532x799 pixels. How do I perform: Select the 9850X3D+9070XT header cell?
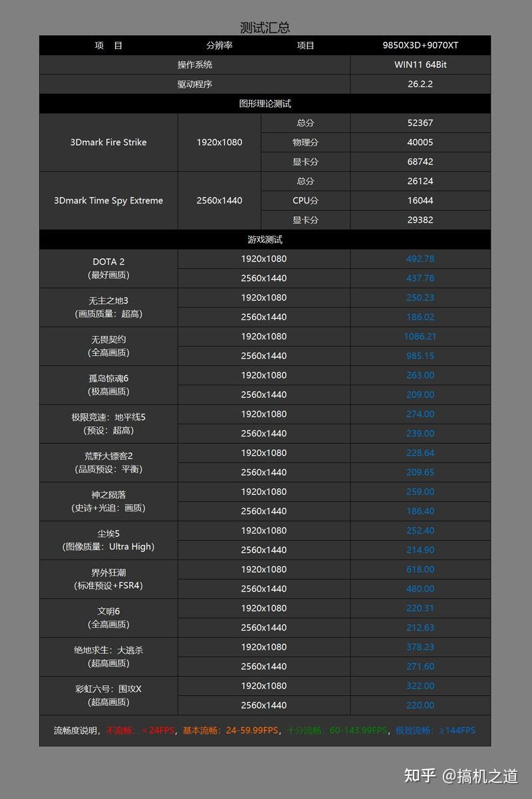click(x=420, y=45)
